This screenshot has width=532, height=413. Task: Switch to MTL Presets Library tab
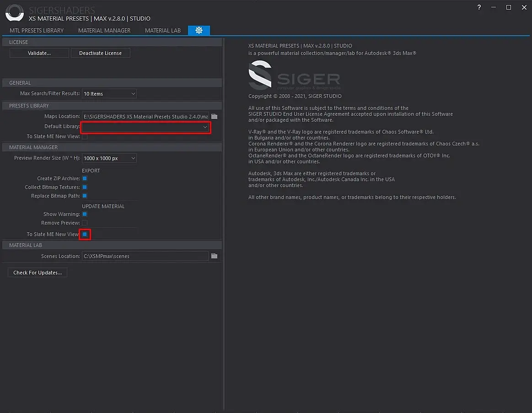pyautogui.click(x=37, y=30)
